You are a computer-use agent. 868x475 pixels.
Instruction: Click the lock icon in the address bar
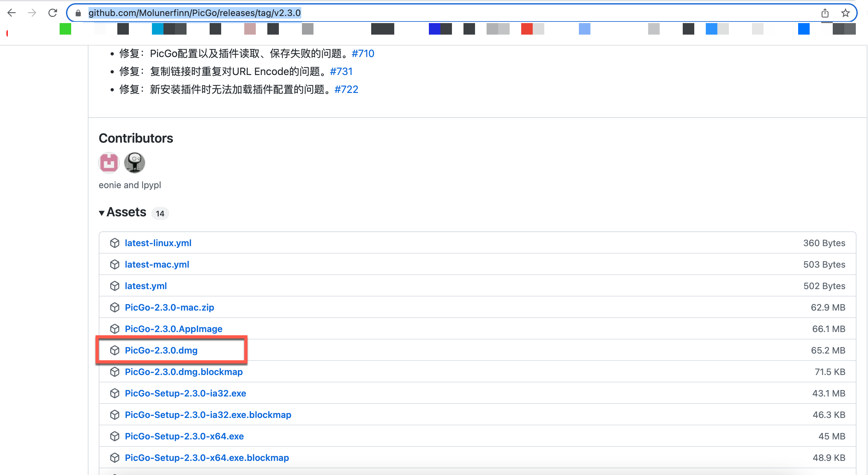(78, 13)
